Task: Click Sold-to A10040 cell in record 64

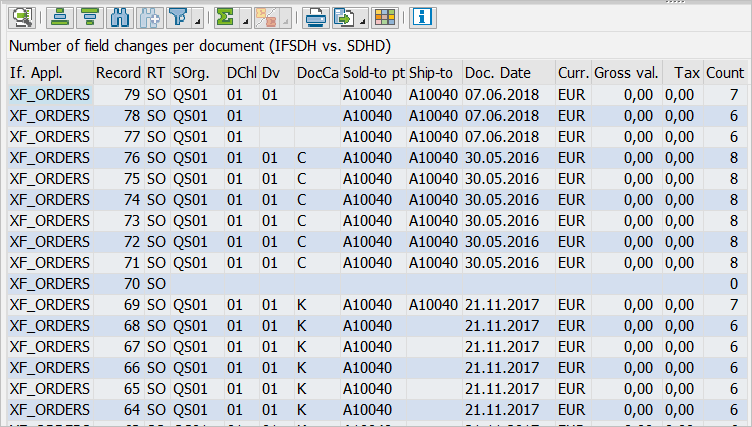Action: coord(372,408)
